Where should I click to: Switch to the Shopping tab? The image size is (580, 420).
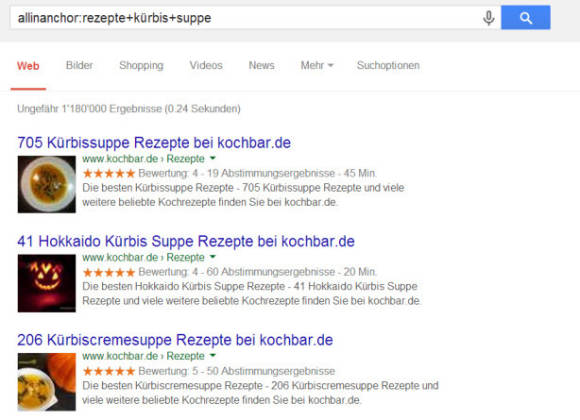click(141, 65)
